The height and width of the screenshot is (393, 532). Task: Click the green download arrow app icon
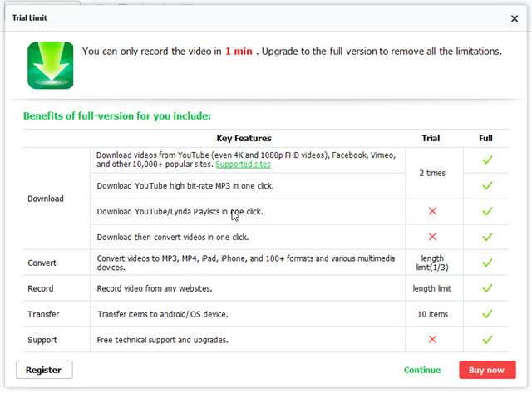[50, 65]
